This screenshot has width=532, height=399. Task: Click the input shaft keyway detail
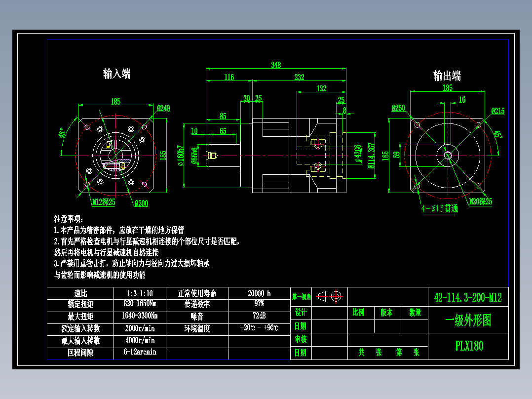212,155
